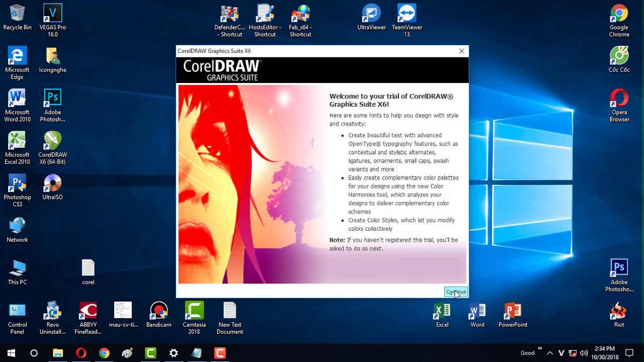Image resolution: width=644 pixels, height=362 pixels.
Task: Select the Revo Uninstaller desktop icon
Action: [x=52, y=318]
